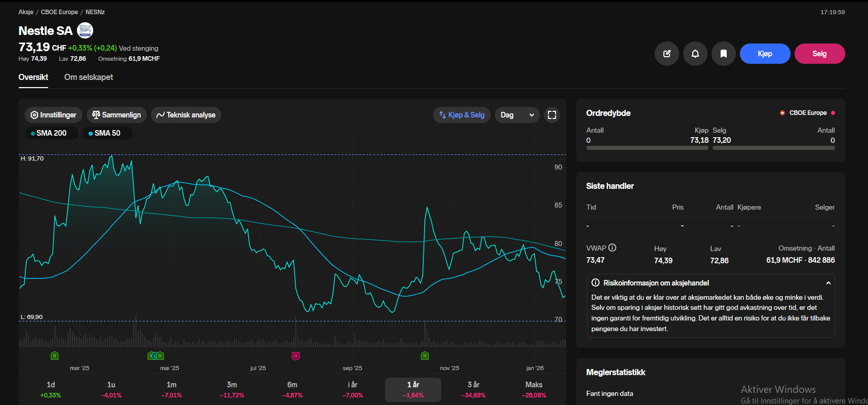Toggle Kjøp & Selg markers on chart
The width and height of the screenshot is (868, 405).
point(462,115)
